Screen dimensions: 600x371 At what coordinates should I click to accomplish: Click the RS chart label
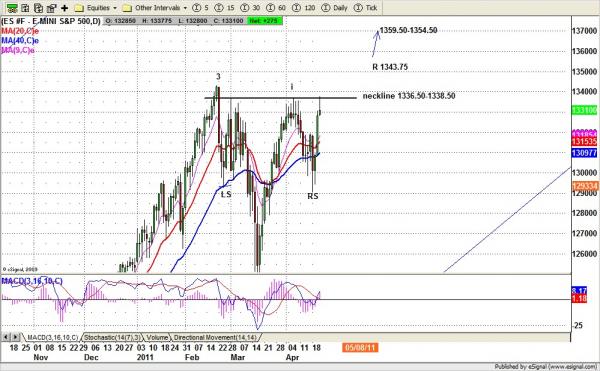point(313,196)
